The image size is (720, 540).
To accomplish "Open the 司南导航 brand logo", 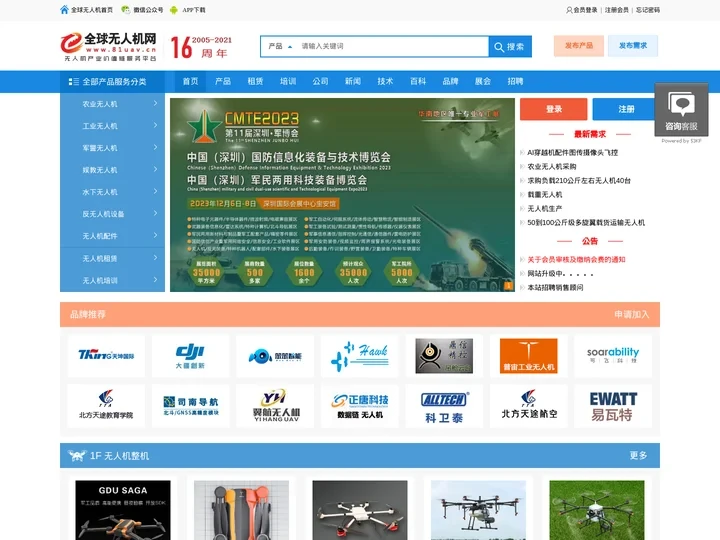I will (x=190, y=406).
